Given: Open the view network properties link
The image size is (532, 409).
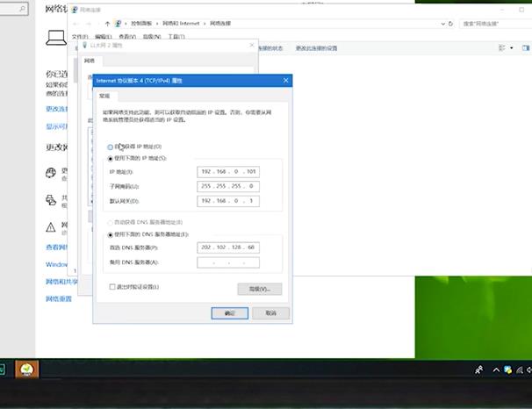Looking at the screenshot, I should pos(56,248).
